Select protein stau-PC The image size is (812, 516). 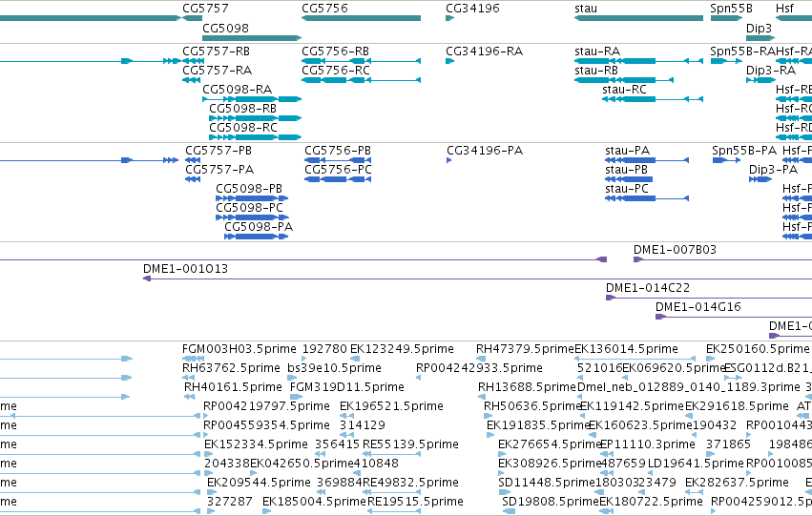point(627,189)
